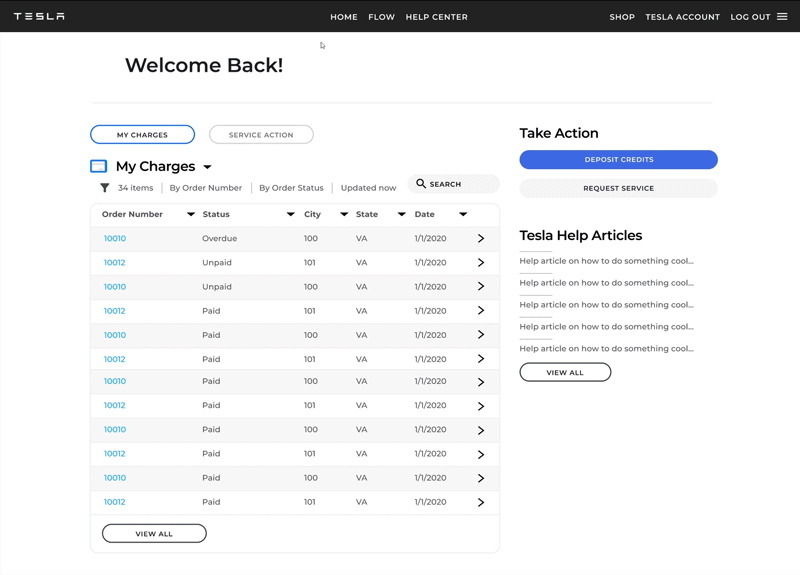800x575 pixels.
Task: Switch to the My Charges toggle
Action: 142,135
